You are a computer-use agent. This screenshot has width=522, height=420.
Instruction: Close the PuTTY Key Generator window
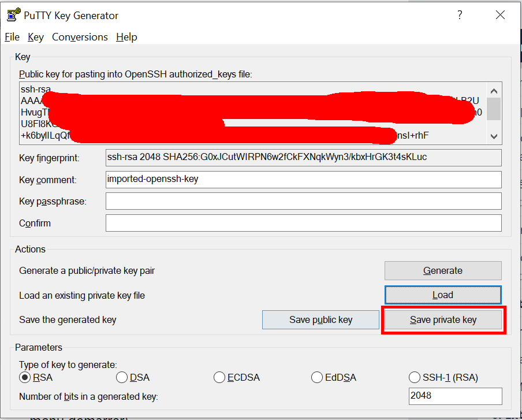500,15
